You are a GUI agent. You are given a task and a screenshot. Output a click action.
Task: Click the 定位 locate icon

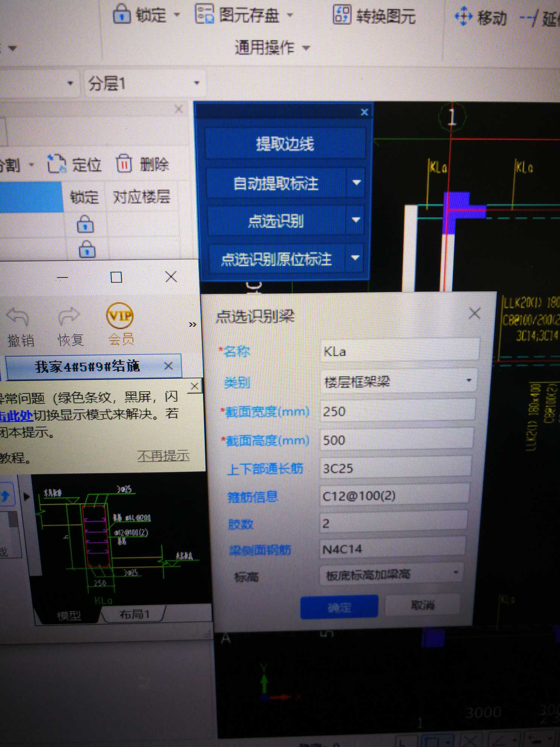56,164
